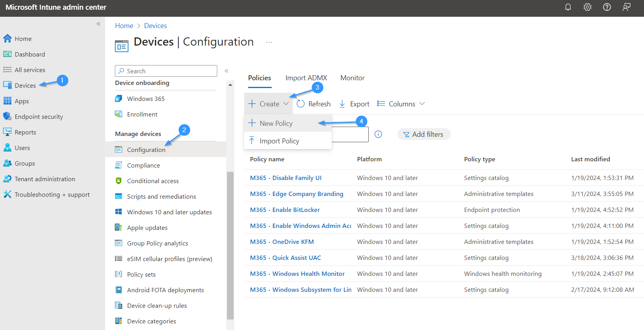
Task: Collapse the main left navigation chevron
Action: pyautogui.click(x=99, y=24)
